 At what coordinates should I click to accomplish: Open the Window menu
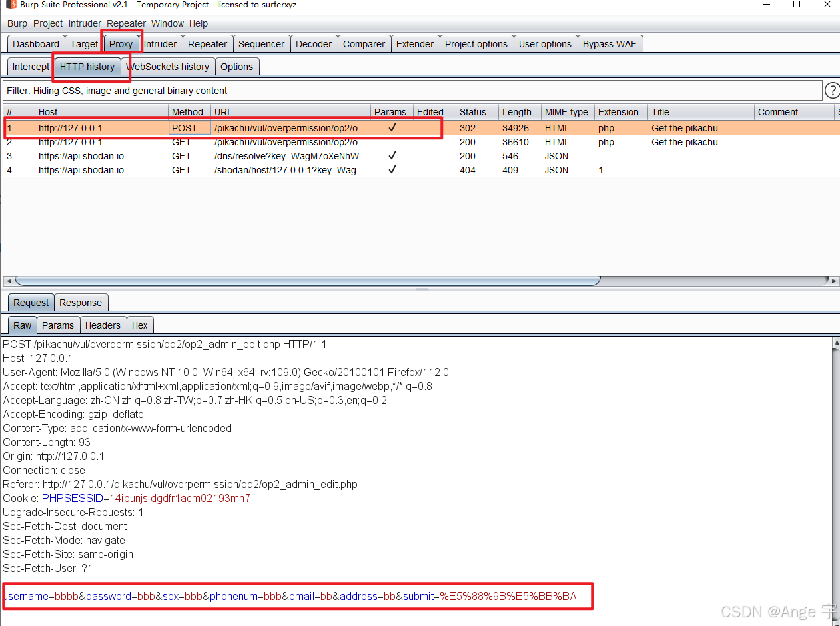(x=167, y=23)
